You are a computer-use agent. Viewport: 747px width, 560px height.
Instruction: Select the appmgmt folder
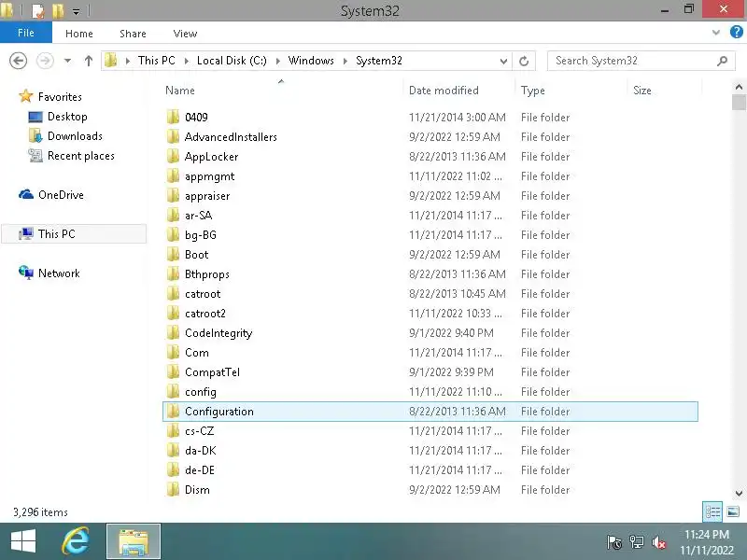click(209, 176)
